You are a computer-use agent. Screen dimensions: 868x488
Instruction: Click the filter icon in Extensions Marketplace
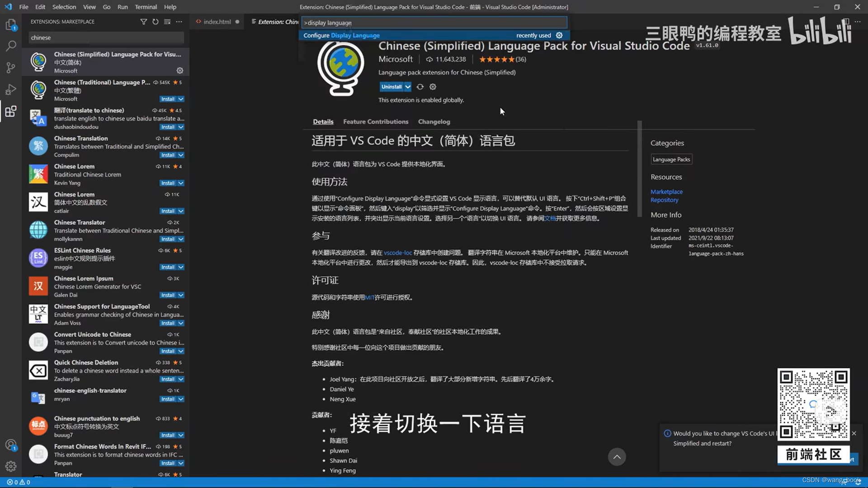point(143,21)
